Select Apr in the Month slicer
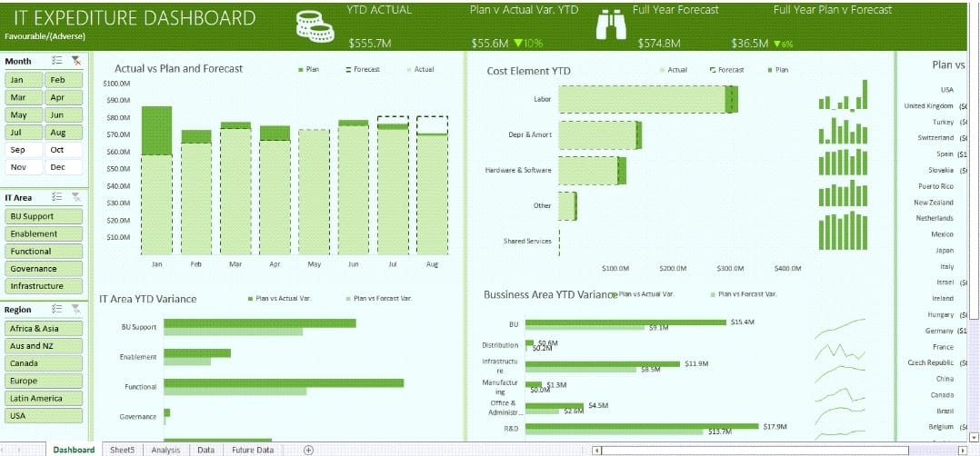Viewport: 980px width, 456px height. [x=64, y=97]
